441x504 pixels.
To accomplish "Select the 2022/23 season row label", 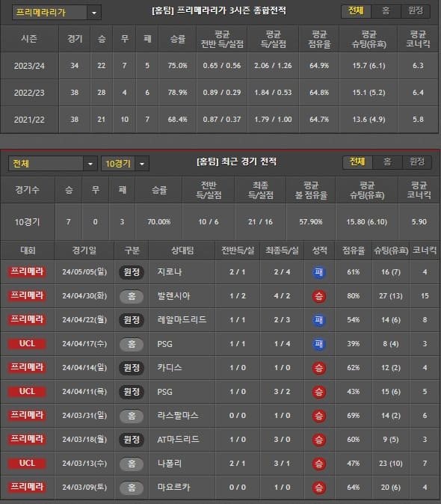I will pos(29,93).
